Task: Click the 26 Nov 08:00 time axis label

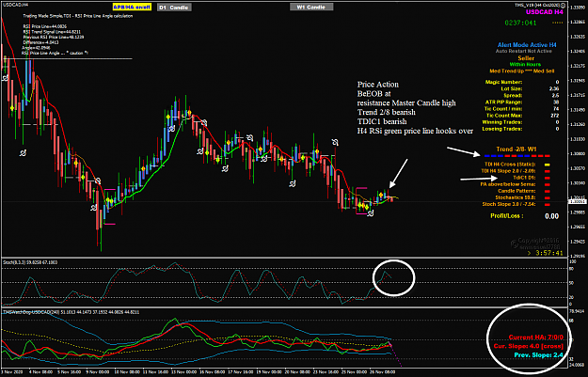Action: [x=381, y=371]
